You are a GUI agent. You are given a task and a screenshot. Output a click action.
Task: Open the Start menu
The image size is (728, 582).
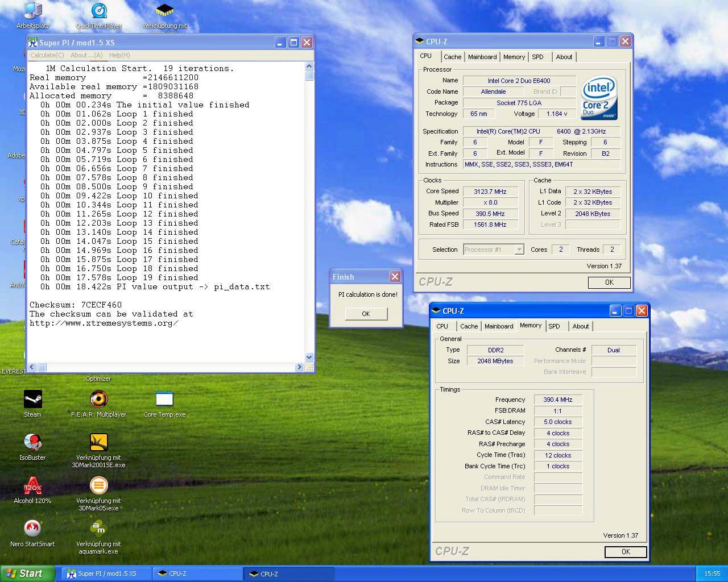click(x=28, y=573)
